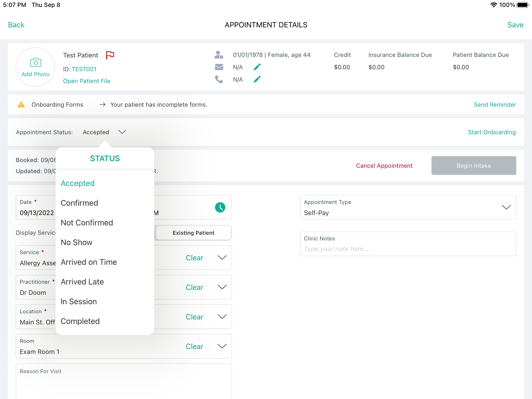Image resolution: width=532 pixels, height=399 pixels.
Task: Click the red flag icon next to Test Patient
Action: 110,55
